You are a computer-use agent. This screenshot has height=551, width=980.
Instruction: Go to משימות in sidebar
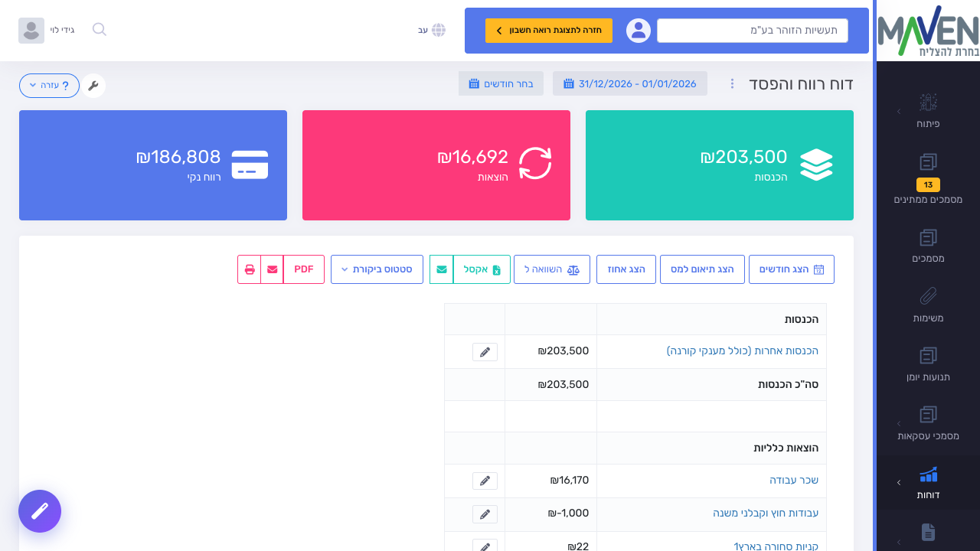coord(928,304)
